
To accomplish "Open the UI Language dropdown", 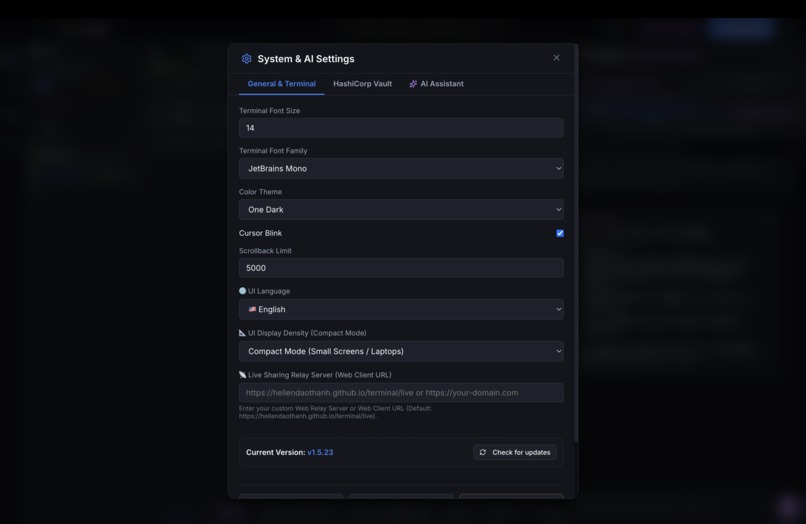I will (401, 310).
